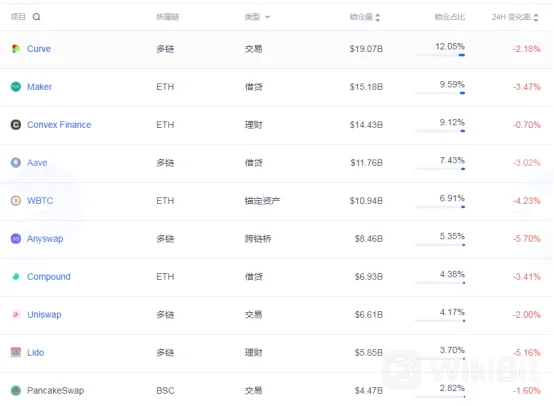The height and width of the screenshot is (406, 554).
Task: Click the -2.00% change for Uniswap
Action: [x=526, y=314]
